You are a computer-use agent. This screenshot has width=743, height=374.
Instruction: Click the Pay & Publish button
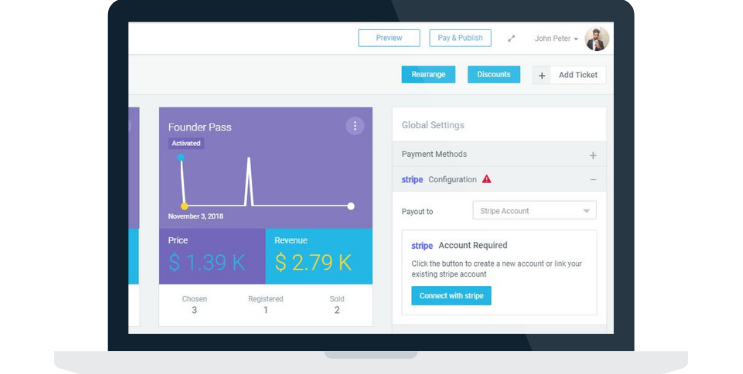click(x=460, y=38)
